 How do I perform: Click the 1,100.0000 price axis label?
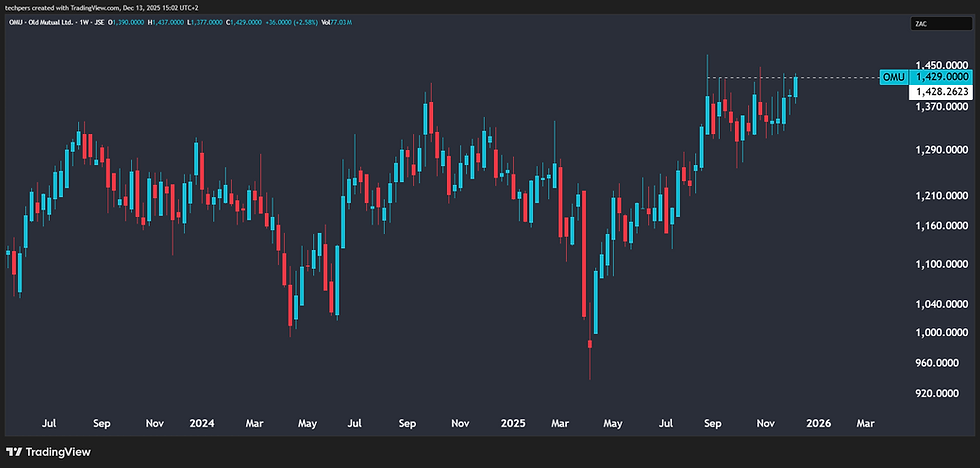coord(940,265)
